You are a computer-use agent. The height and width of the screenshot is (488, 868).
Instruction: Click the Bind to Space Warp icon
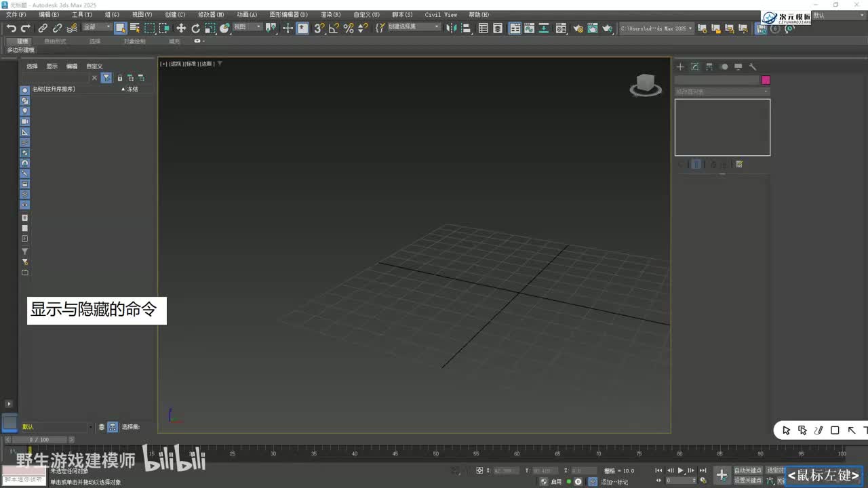click(x=71, y=28)
